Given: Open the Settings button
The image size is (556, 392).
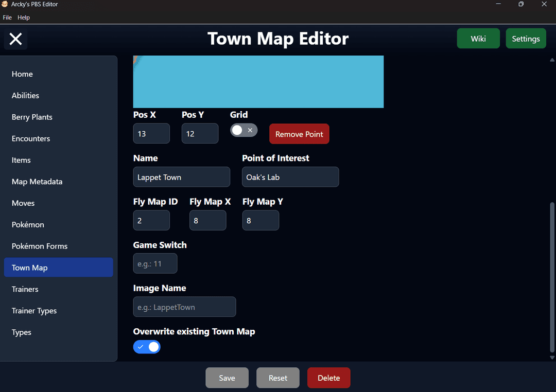Looking at the screenshot, I should click(526, 39).
